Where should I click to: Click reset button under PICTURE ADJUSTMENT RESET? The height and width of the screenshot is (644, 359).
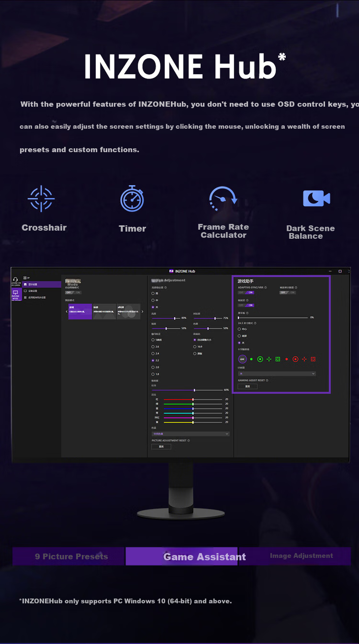(161, 446)
